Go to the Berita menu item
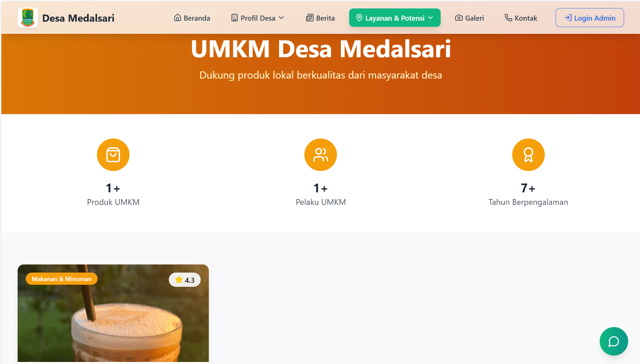This screenshot has height=364, width=640. [320, 18]
